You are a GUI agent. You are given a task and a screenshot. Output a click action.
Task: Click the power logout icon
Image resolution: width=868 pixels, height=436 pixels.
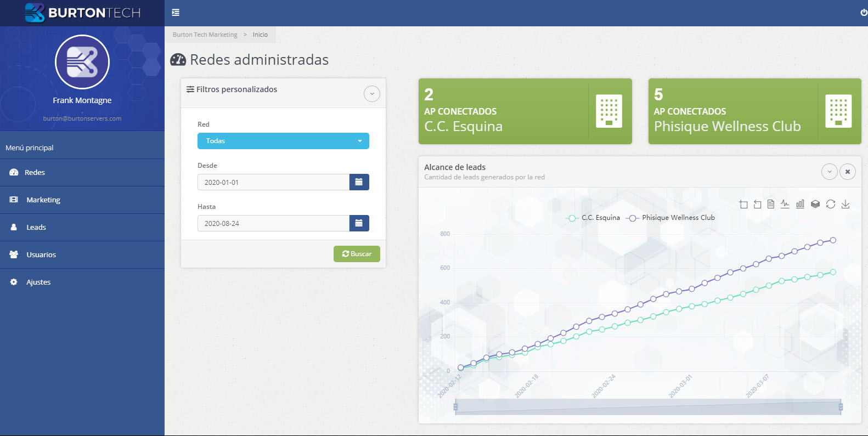(x=864, y=13)
